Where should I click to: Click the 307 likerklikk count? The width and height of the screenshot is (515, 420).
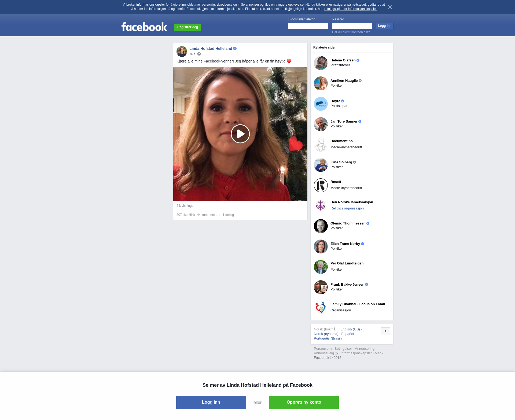click(x=186, y=215)
